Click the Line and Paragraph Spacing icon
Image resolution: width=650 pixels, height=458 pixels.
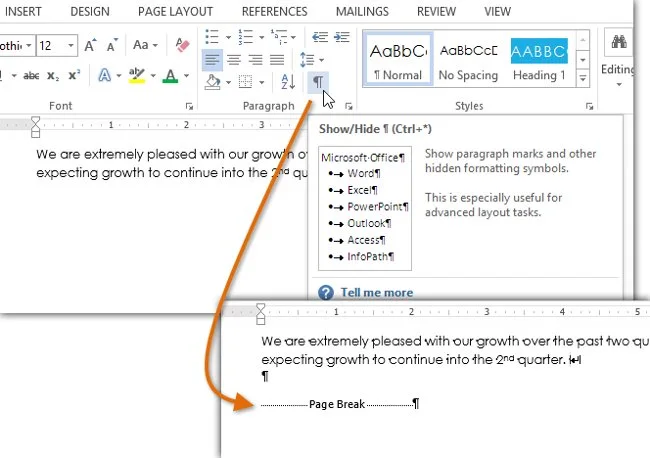[x=307, y=60]
